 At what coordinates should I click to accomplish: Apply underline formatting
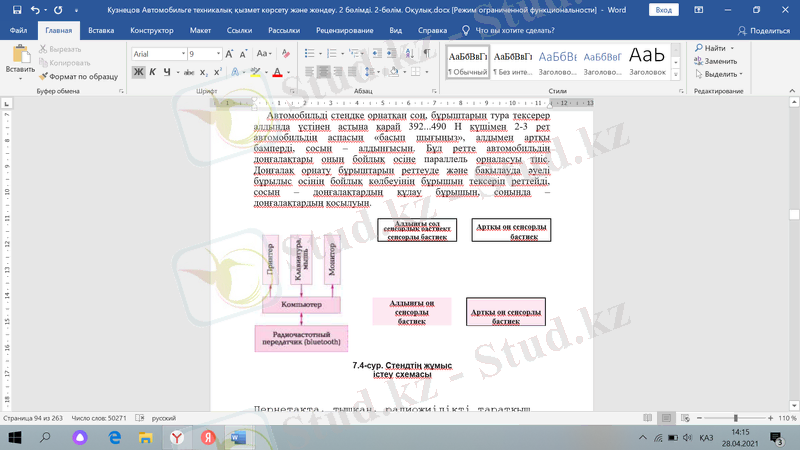(167, 72)
